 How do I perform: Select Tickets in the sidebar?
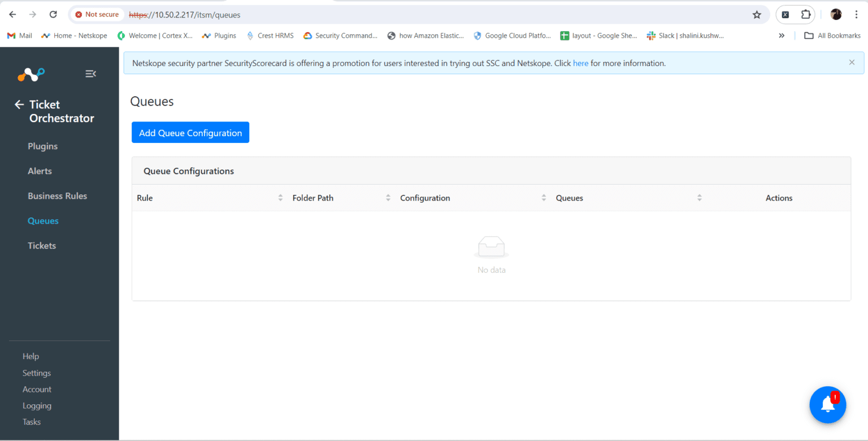(41, 245)
